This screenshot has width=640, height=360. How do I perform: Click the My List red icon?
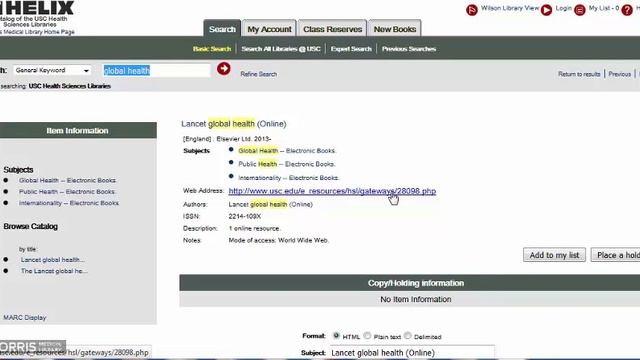tap(580, 10)
